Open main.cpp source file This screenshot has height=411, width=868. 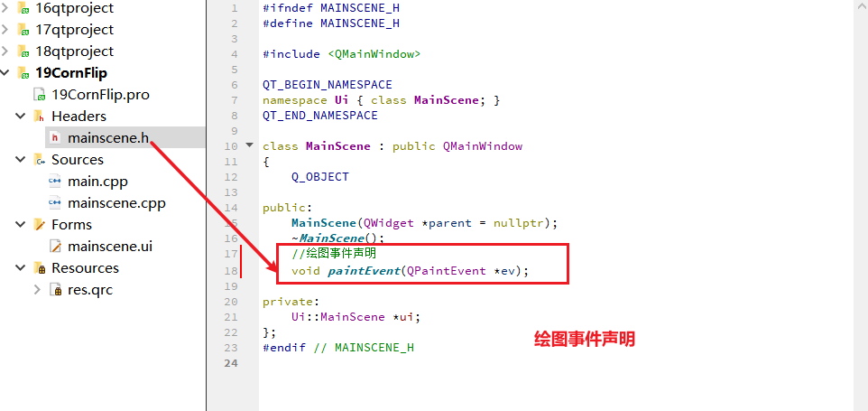(x=98, y=182)
